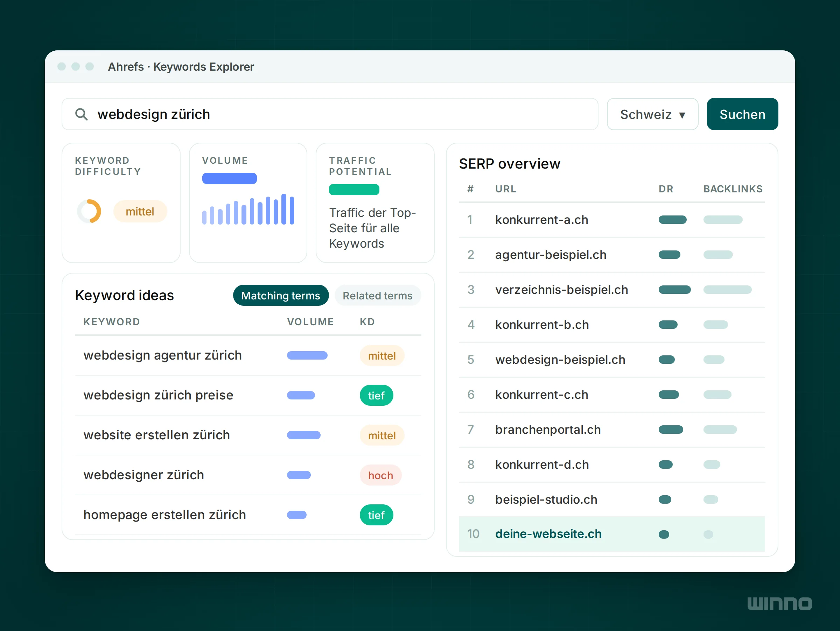Open SERP result konkurrent-d.ch

point(542,465)
